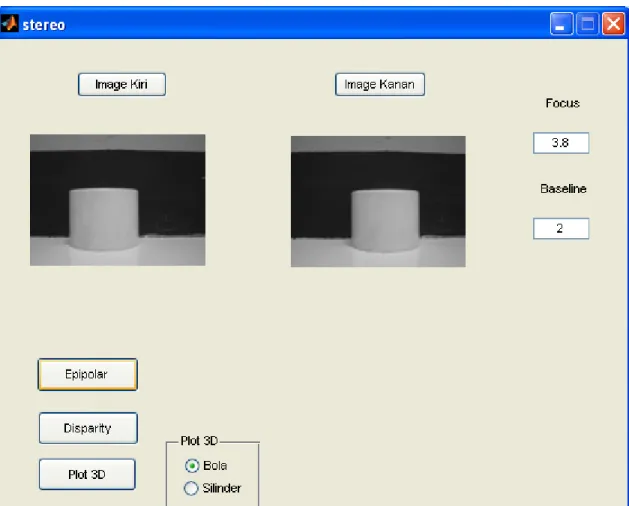Image resolution: width=629 pixels, height=506 pixels.
Task: Minimize the stereo window
Action: coord(561,24)
